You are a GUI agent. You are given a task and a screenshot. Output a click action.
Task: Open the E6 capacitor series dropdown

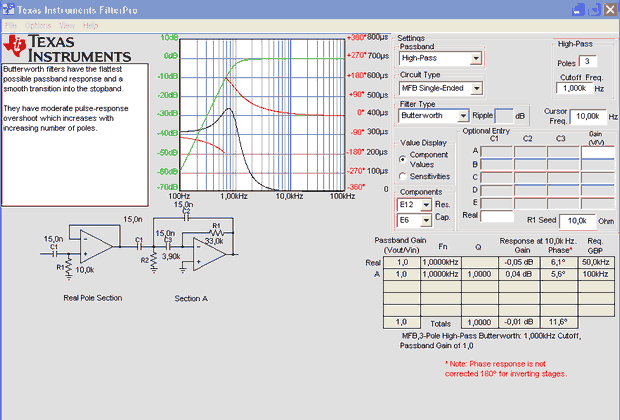(426, 220)
